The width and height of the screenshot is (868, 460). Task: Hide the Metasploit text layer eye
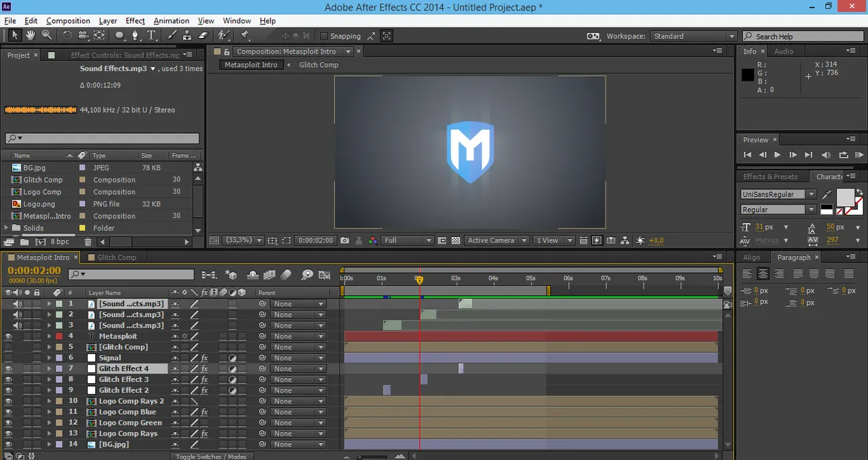click(x=9, y=337)
